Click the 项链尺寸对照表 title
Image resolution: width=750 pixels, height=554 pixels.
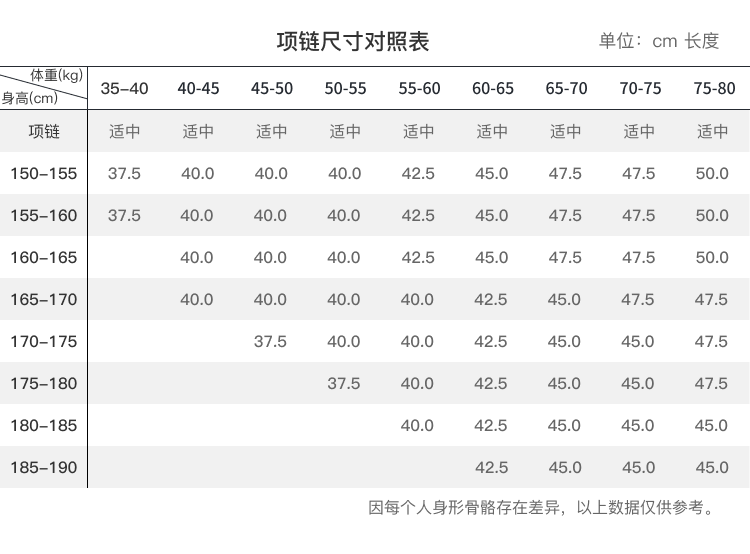click(353, 41)
